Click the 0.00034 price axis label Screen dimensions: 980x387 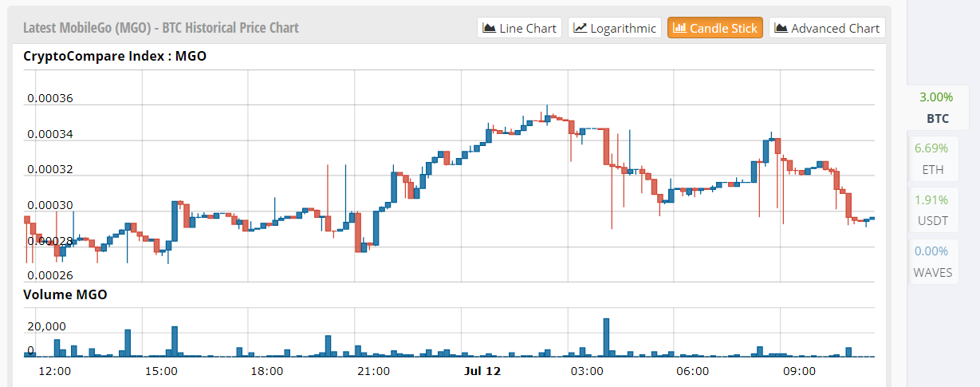pos(50,134)
